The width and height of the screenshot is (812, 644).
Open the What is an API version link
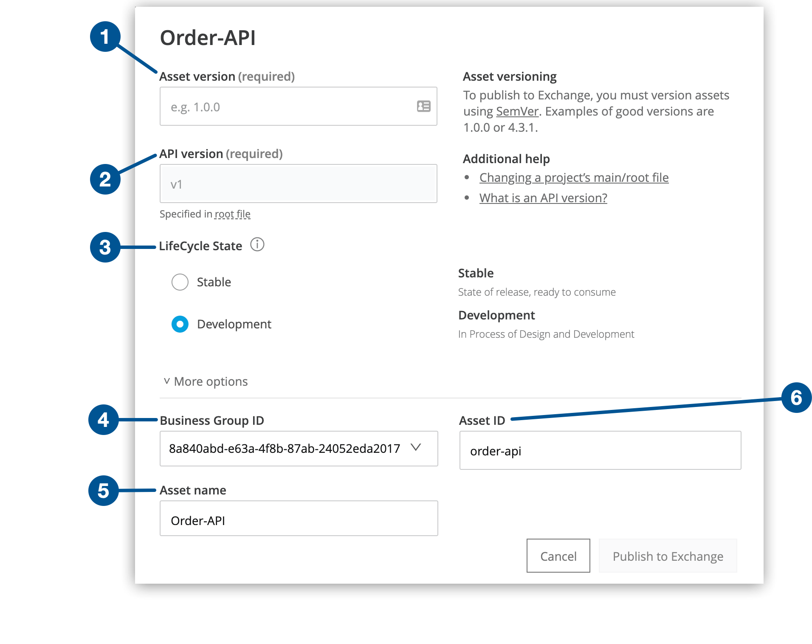543,198
